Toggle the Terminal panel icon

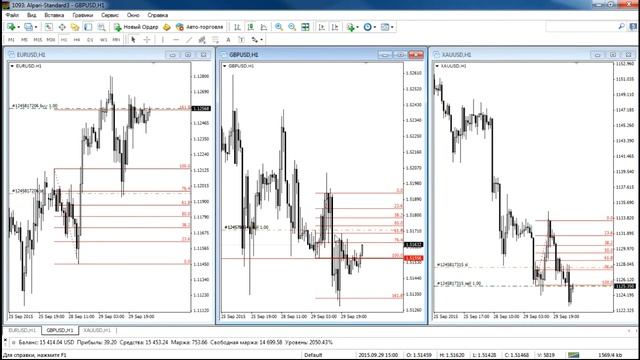[x=88, y=27]
